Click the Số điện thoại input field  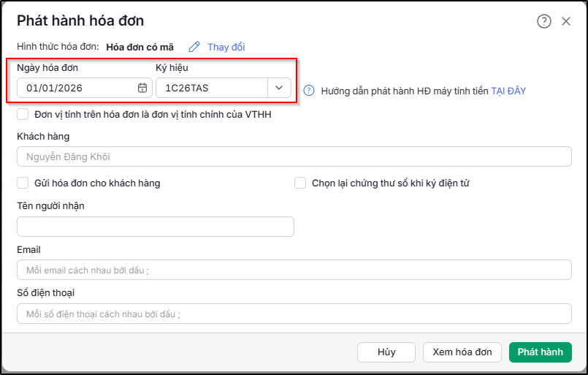294,314
